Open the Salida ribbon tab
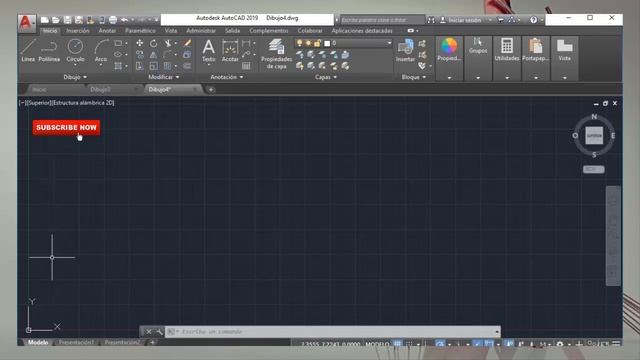640x360 pixels. click(232, 31)
